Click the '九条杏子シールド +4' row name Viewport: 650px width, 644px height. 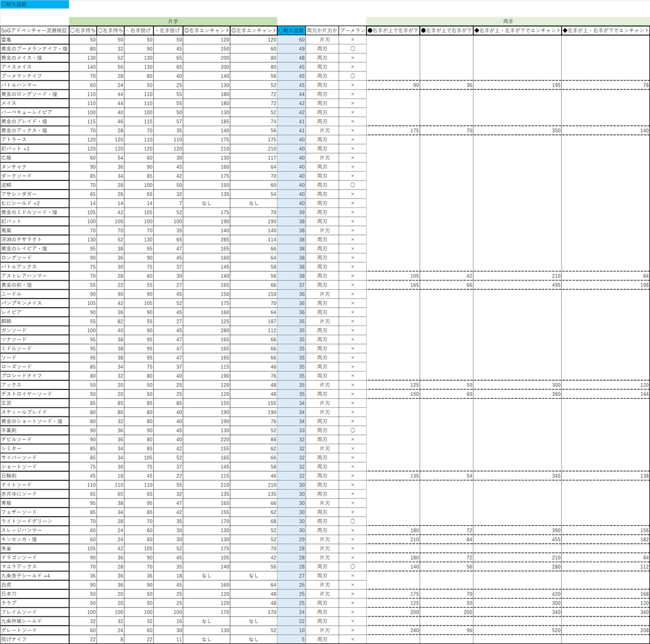(x=35, y=575)
